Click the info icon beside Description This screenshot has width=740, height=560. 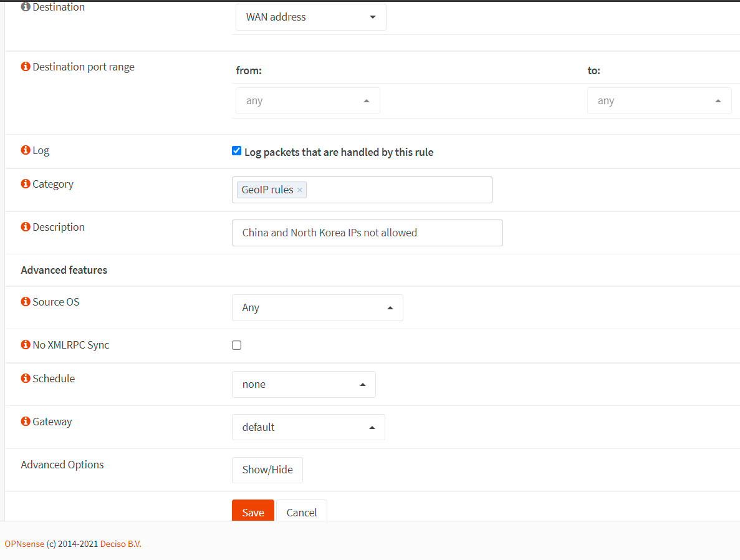coord(26,227)
